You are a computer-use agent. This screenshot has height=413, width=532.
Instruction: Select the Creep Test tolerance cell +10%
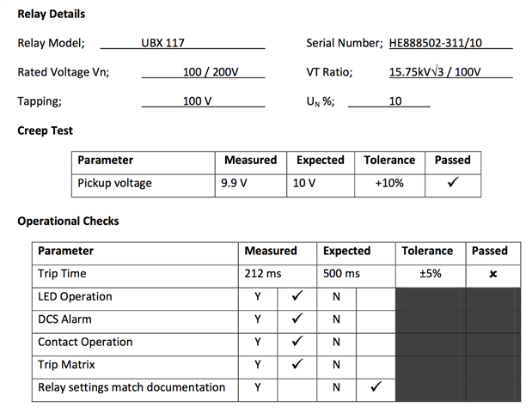(389, 183)
